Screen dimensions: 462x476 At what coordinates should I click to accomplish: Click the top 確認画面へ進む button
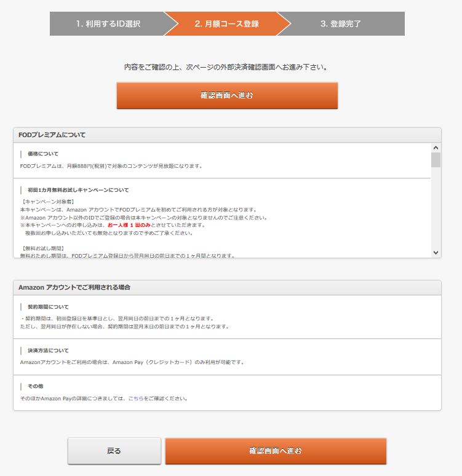pyautogui.click(x=227, y=95)
